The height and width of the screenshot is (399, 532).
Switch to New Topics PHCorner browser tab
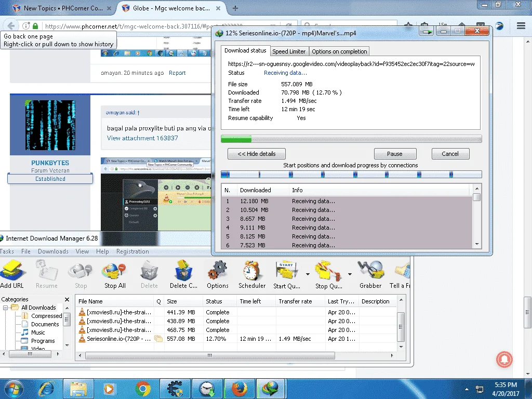(62, 8)
